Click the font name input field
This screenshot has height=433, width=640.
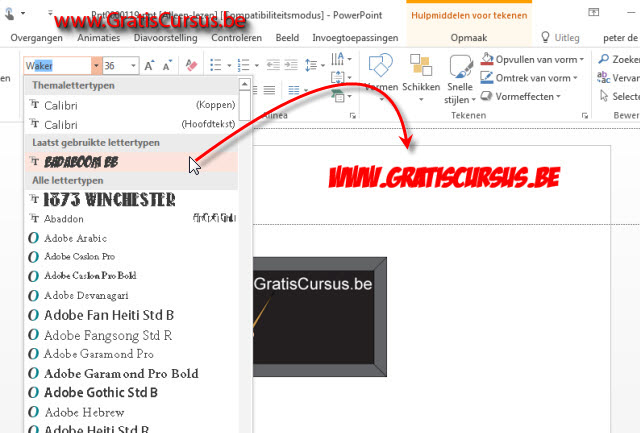(58, 66)
